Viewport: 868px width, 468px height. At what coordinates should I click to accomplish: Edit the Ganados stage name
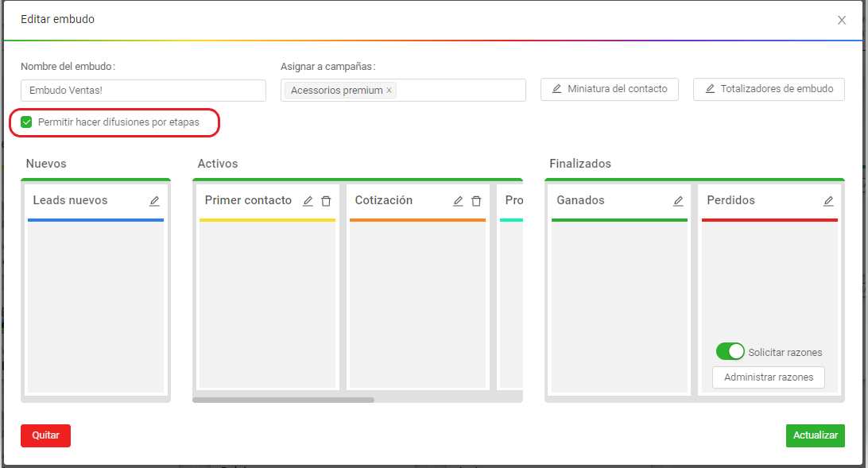pos(678,201)
